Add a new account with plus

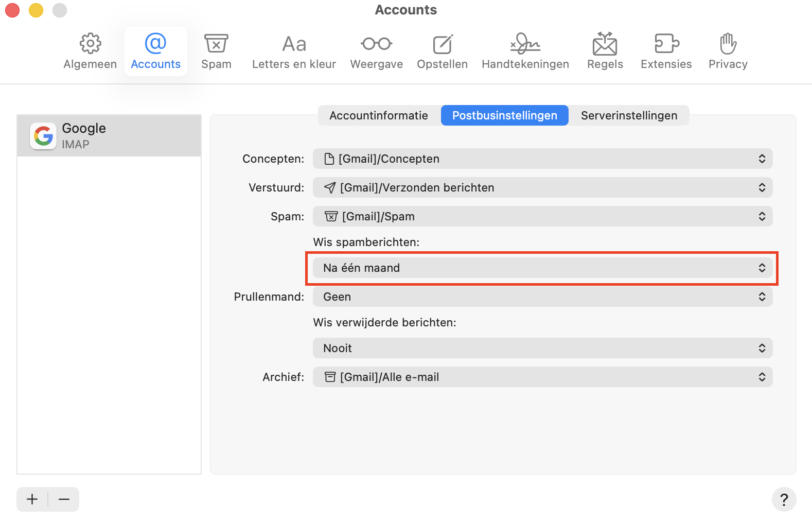[x=32, y=499]
